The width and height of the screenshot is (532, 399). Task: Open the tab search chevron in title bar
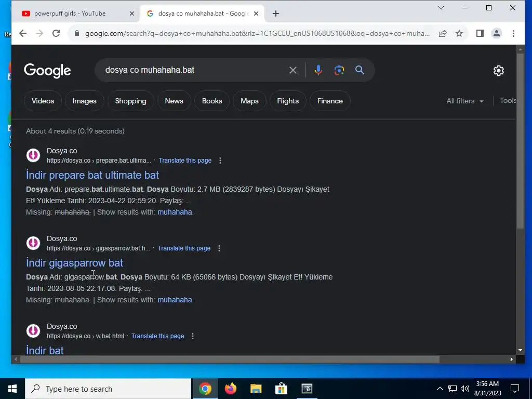[x=441, y=8]
